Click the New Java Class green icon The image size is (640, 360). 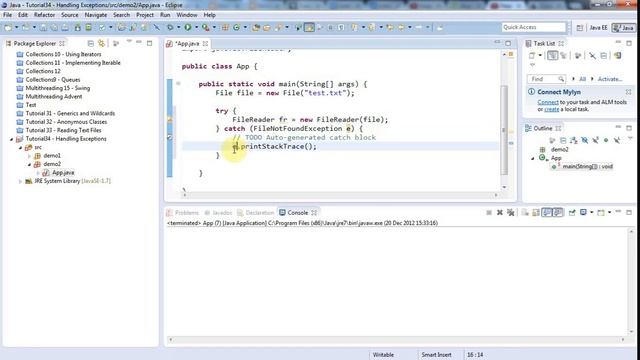tap(236, 27)
